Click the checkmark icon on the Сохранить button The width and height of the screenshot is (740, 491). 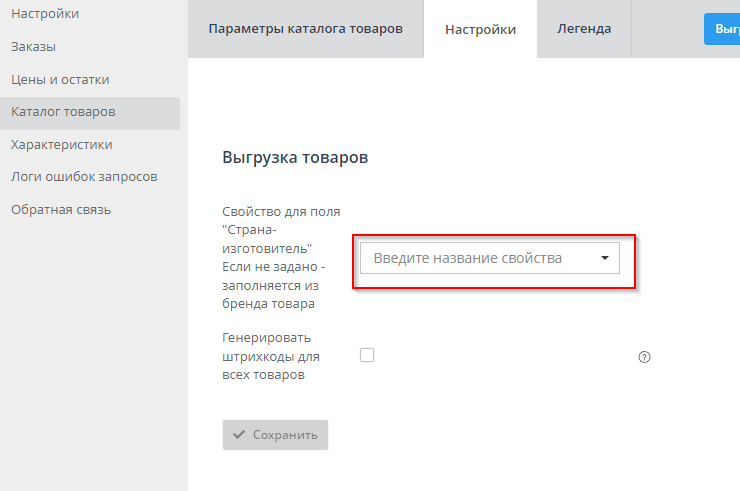[x=238, y=435]
